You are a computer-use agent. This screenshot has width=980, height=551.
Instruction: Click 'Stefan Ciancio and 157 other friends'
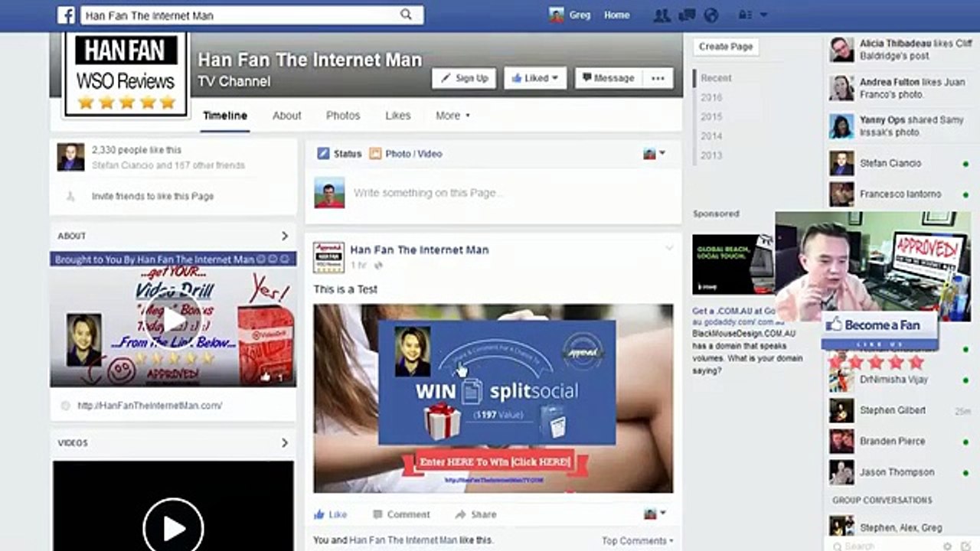point(168,165)
